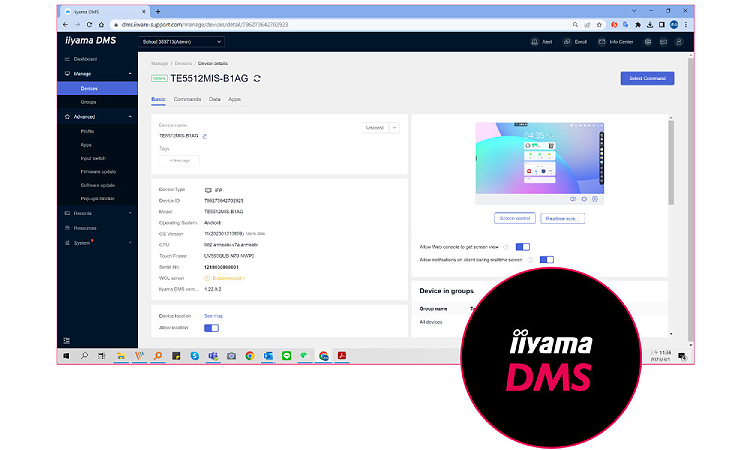This screenshot has width=750, height=450.
Task: Click the edit device name pencil icon
Action: click(204, 135)
